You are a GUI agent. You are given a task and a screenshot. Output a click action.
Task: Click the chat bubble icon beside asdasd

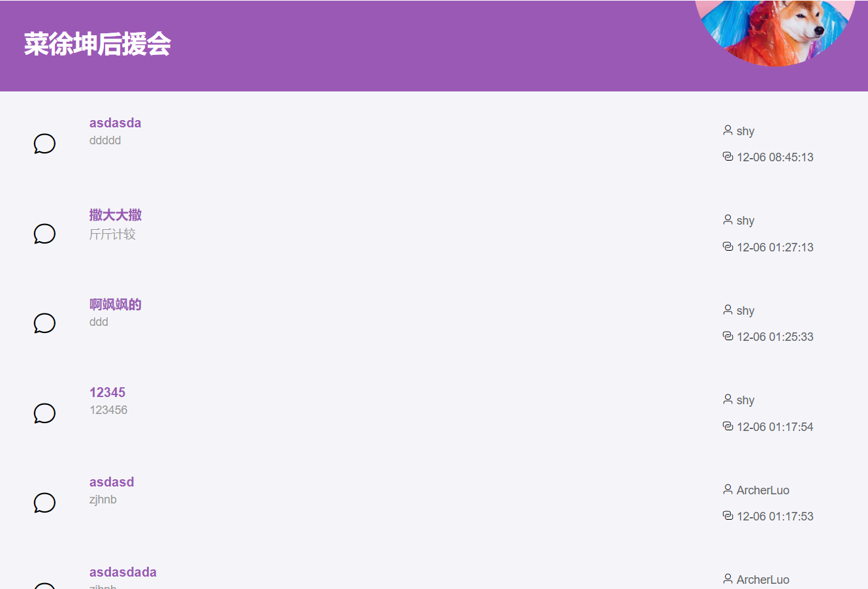point(44,503)
